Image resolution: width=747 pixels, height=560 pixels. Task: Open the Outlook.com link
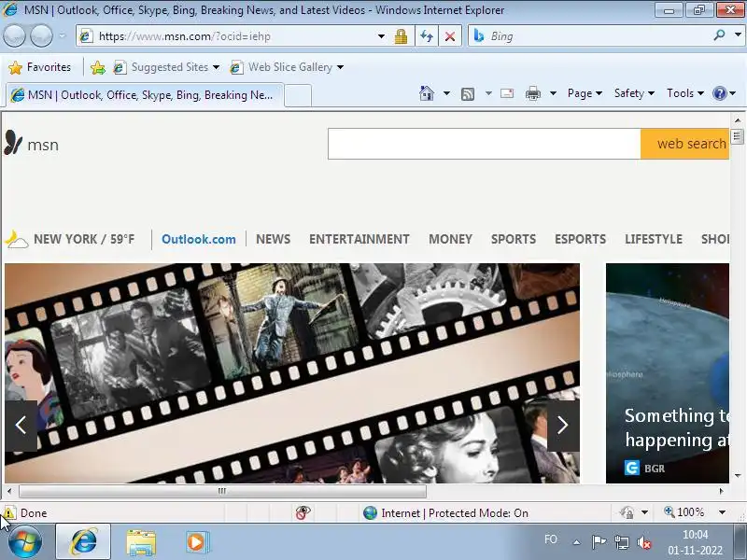tap(199, 239)
